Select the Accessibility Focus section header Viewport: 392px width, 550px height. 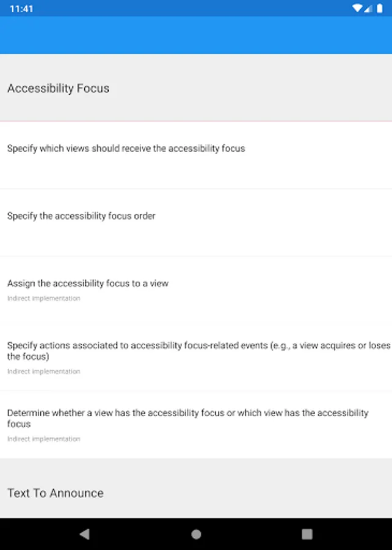(x=58, y=88)
